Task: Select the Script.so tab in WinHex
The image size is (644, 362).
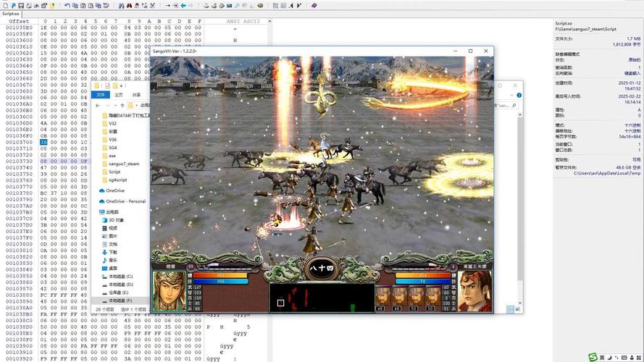Action: (x=11, y=14)
